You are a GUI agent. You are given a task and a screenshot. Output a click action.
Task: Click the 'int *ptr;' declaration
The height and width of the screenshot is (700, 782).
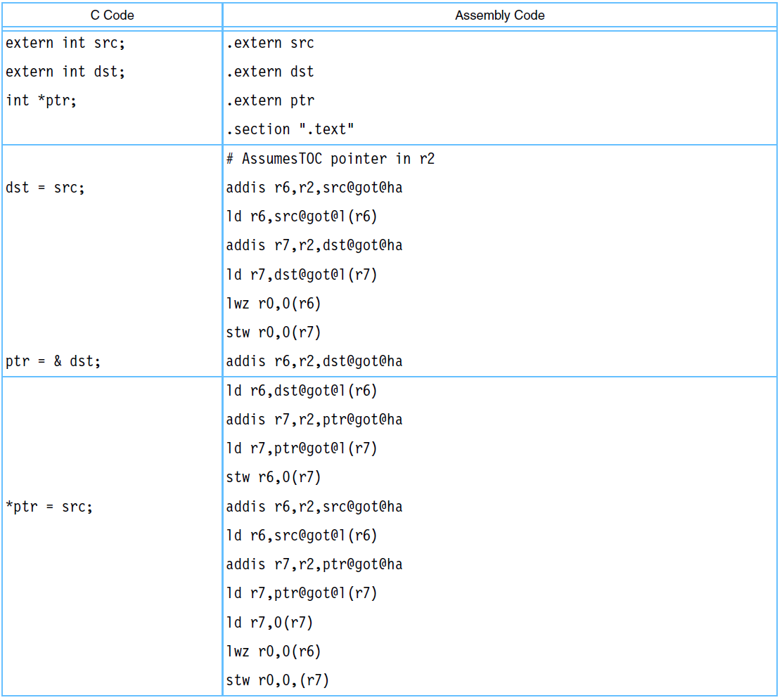(x=41, y=101)
